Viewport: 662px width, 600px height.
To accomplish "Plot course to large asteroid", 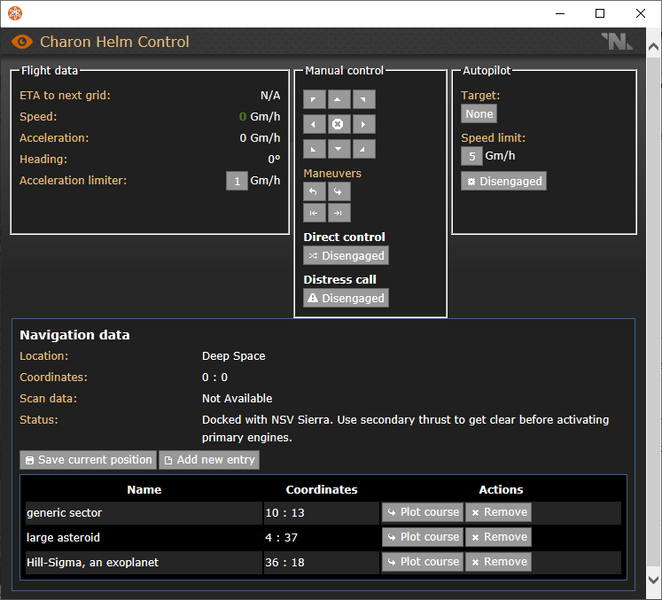I will coord(422,537).
